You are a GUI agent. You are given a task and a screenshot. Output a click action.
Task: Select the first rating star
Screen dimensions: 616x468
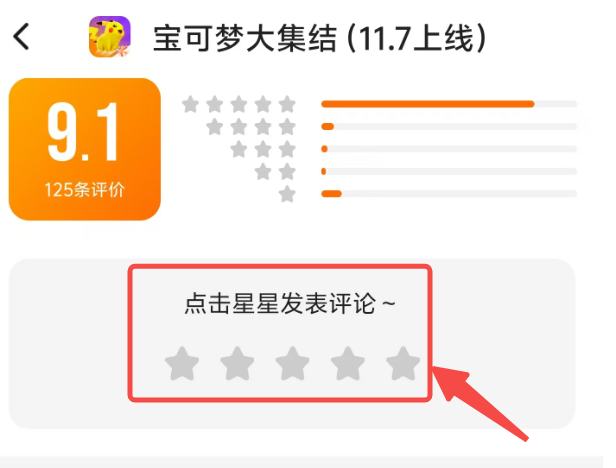[x=182, y=363]
